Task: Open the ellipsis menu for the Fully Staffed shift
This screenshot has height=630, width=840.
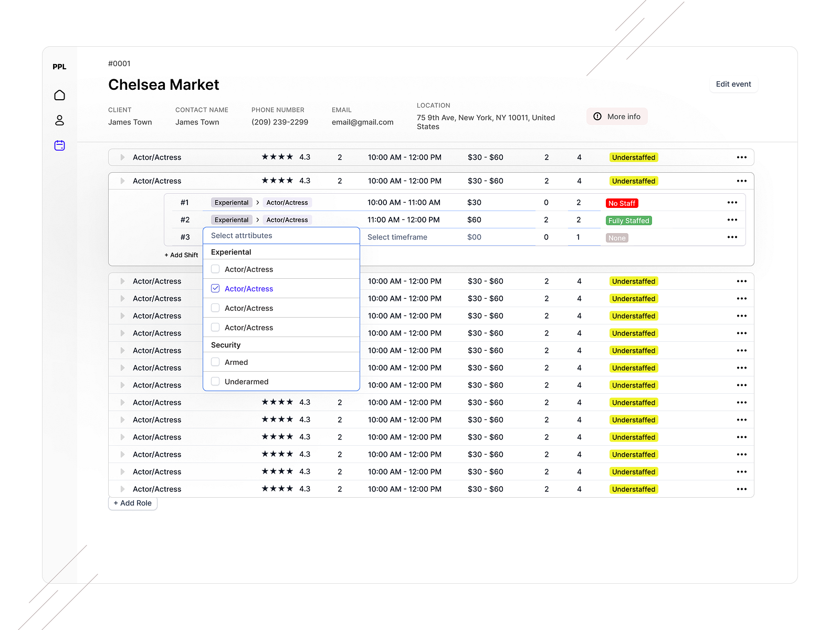Action: coord(732,220)
